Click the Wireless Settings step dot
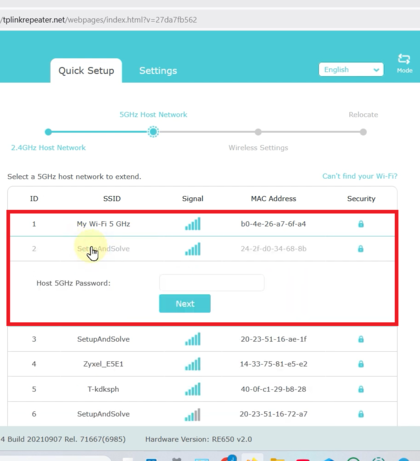Image resolution: width=420 pixels, height=461 pixels. click(x=258, y=132)
